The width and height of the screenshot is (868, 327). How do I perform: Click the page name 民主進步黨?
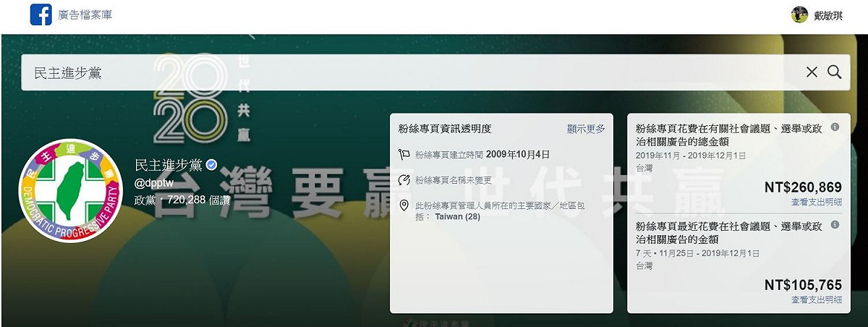168,165
